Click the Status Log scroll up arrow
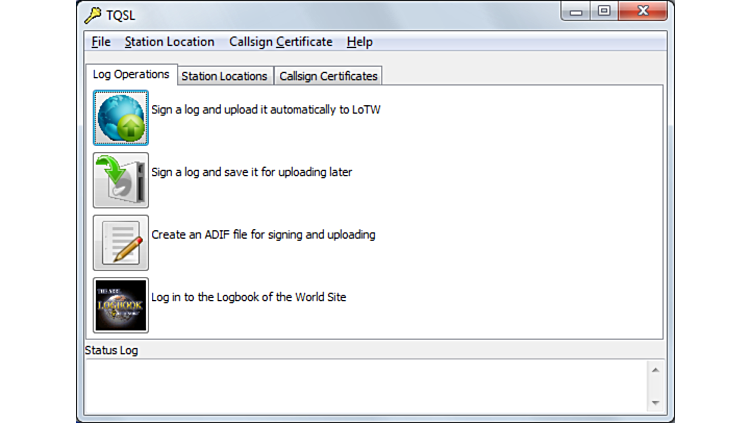Screen dimensions: 752x423 pos(655,370)
